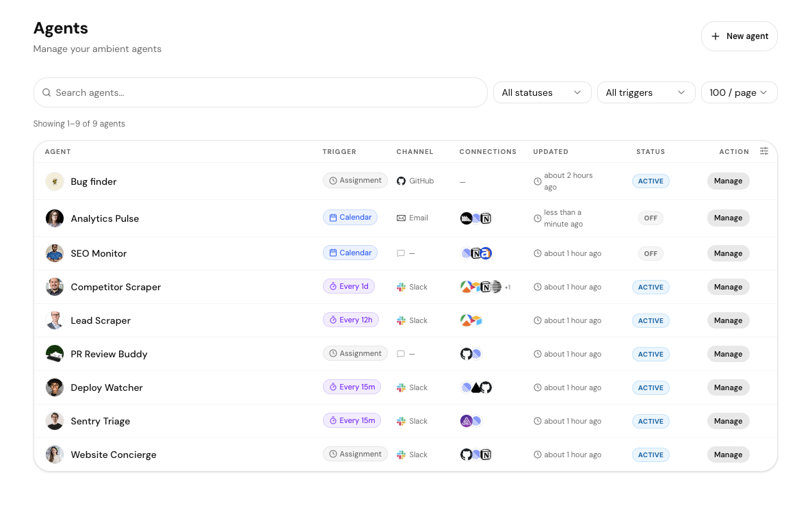Screen dimensions: 812x512
Task: Click the Calendar trigger tag for SEO Monitor
Action: point(350,253)
